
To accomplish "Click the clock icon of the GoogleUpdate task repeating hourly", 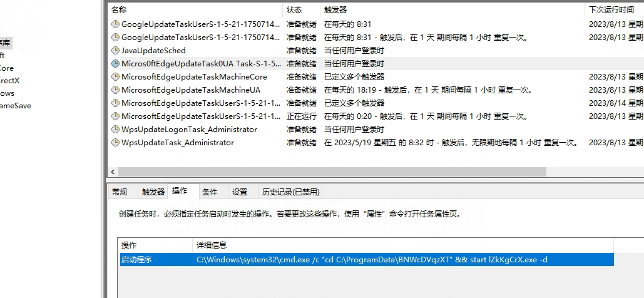I will click(x=115, y=38).
